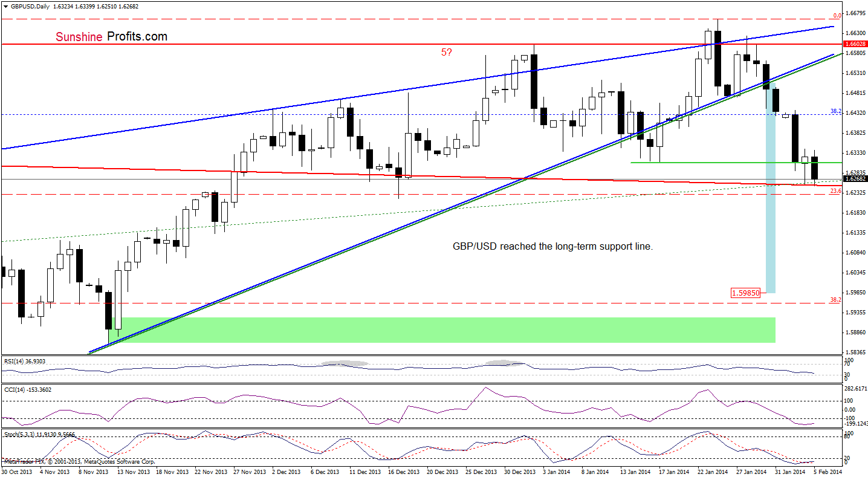Click the '-199.1243' CCI scale value
The image size is (868, 477).
(855, 423)
